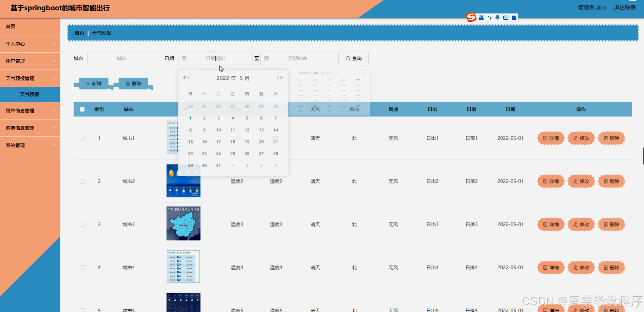Click 5 月 month label in picker
The image size is (644, 312).
click(245, 78)
